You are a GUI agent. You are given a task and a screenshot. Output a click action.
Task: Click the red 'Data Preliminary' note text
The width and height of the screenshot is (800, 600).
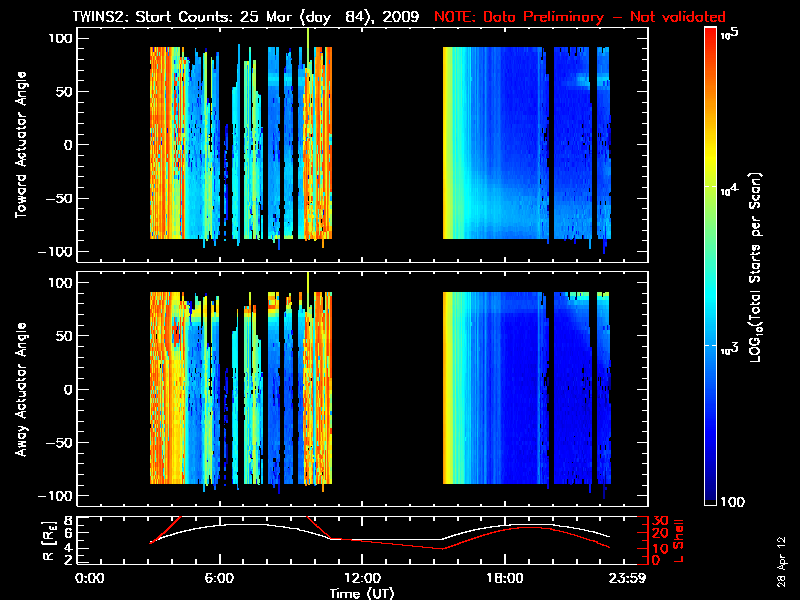coord(580,17)
